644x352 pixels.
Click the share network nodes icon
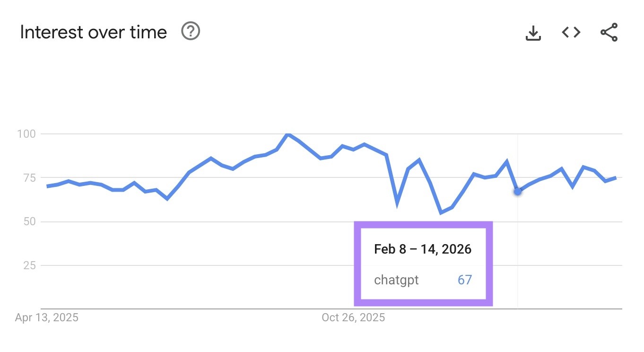pos(609,32)
